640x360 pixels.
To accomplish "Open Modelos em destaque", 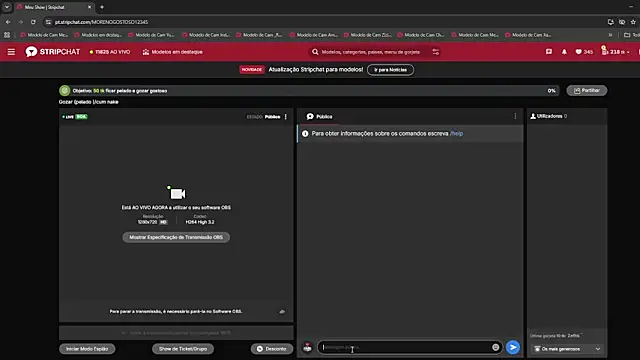I will click(x=172, y=52).
